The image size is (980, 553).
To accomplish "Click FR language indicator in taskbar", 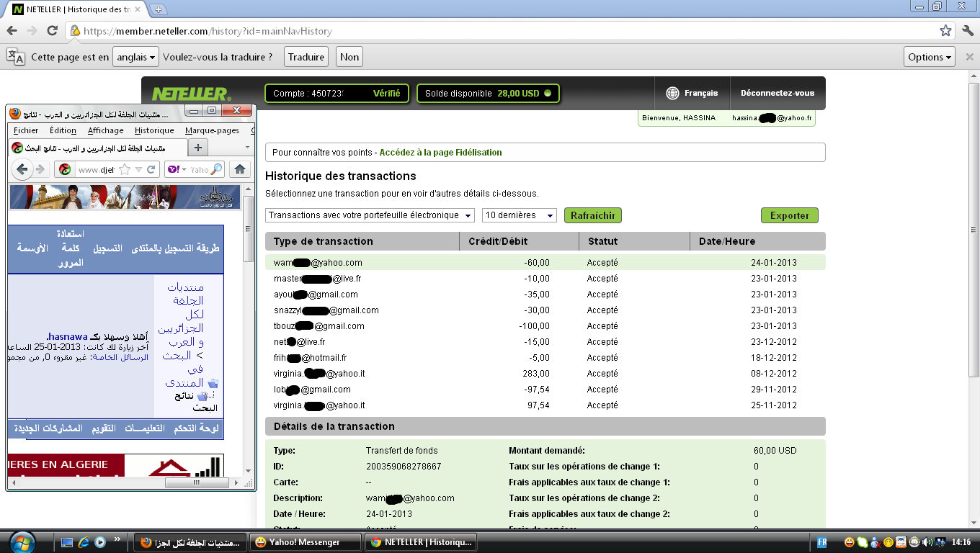I will [822, 542].
